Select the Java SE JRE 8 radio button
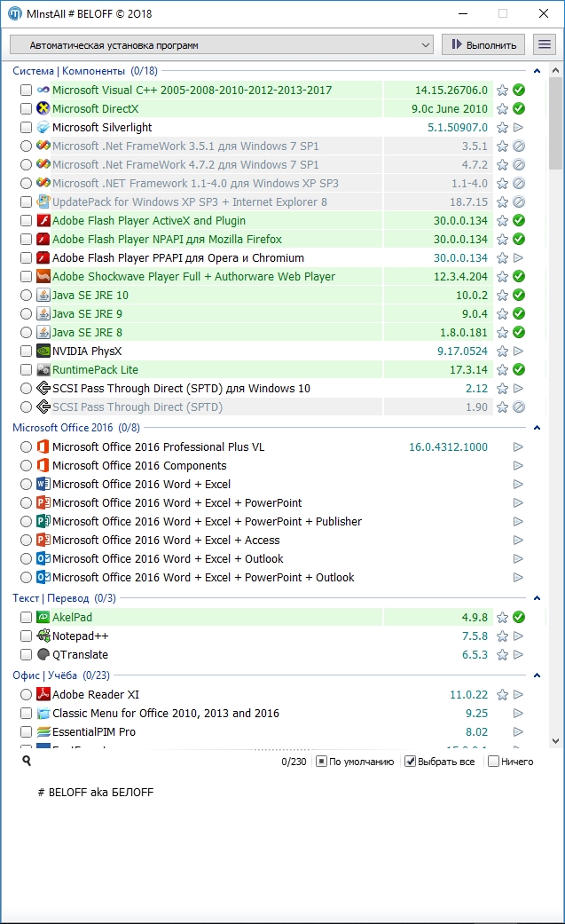565x924 pixels. (26, 332)
